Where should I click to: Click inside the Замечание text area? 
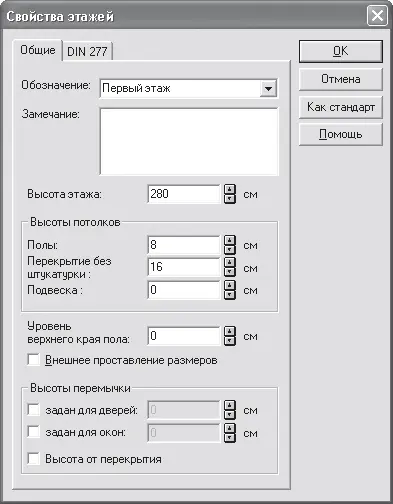pos(189,141)
